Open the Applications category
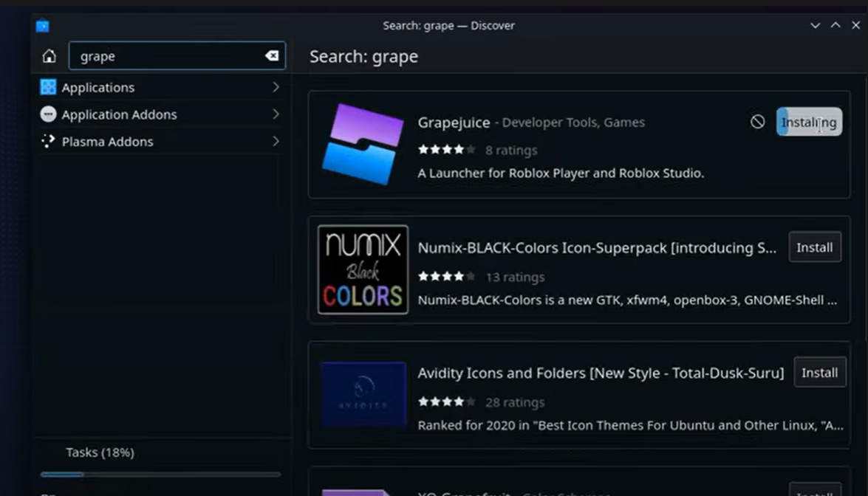The height and width of the screenshot is (496, 868). click(x=160, y=87)
